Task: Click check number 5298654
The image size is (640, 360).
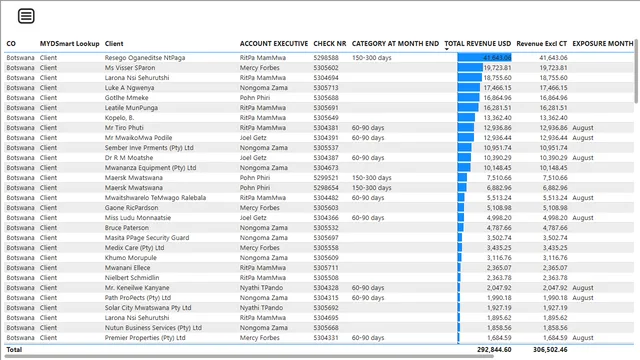Action: click(x=326, y=188)
